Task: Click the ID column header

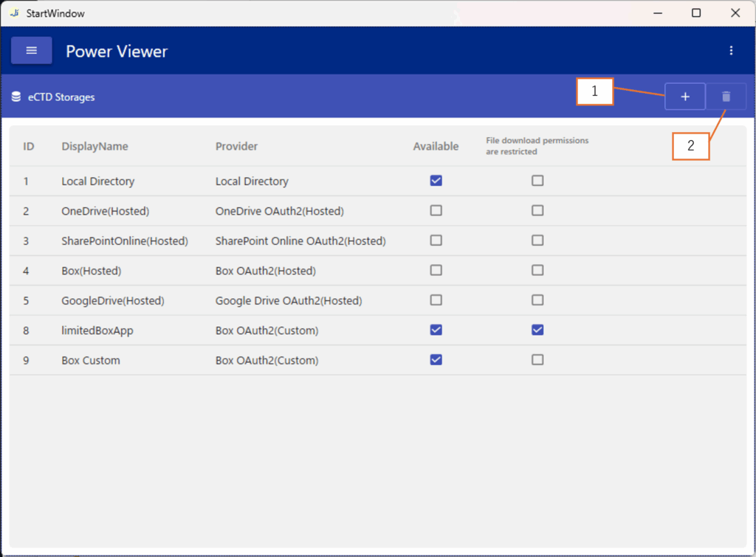Action: tap(29, 146)
